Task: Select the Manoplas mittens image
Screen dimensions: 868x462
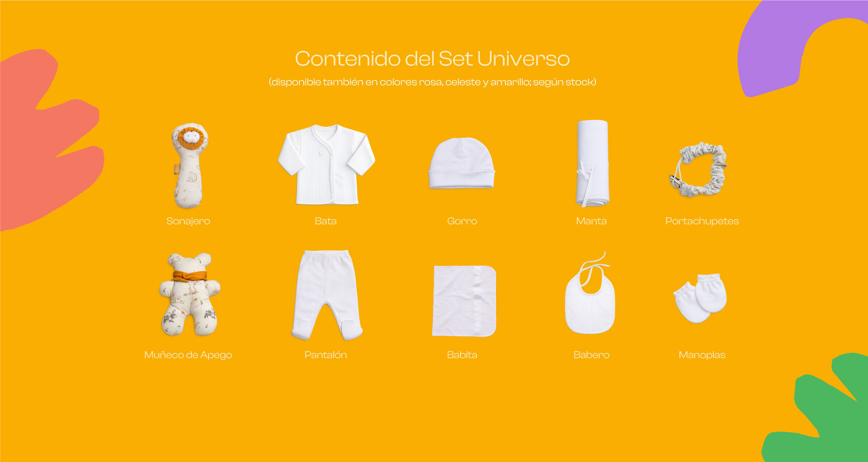Action: point(701,298)
